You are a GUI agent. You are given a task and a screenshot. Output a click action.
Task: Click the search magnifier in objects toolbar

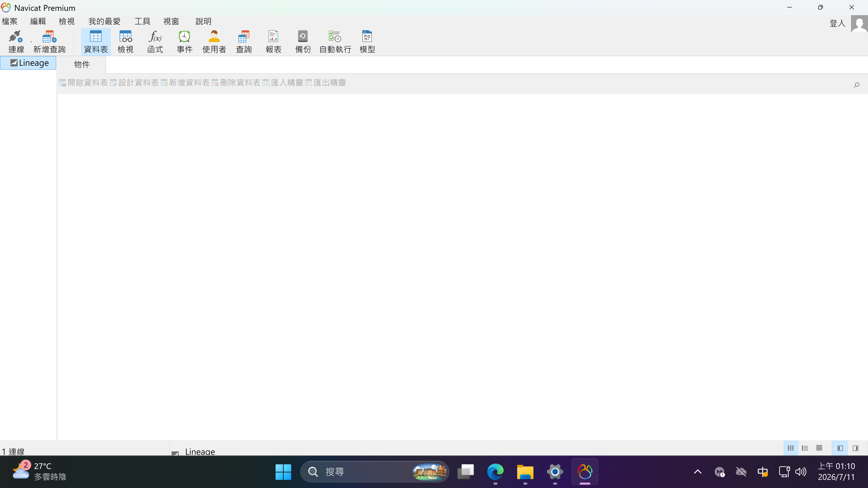(856, 85)
